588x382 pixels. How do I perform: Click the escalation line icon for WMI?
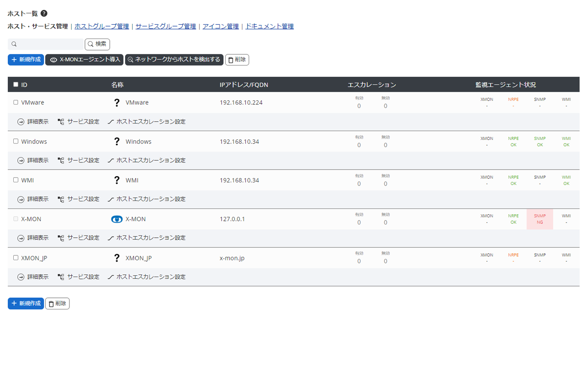111,199
